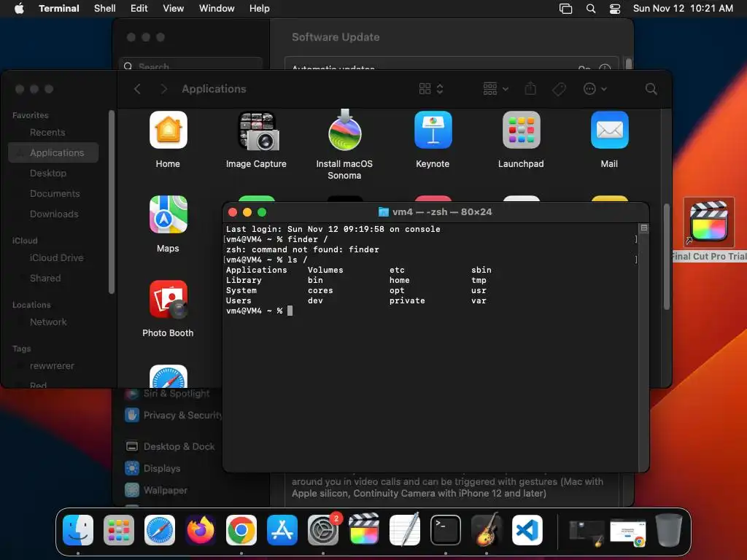Select the Install macOS Sonoma icon
747x560 pixels.
pos(344,130)
